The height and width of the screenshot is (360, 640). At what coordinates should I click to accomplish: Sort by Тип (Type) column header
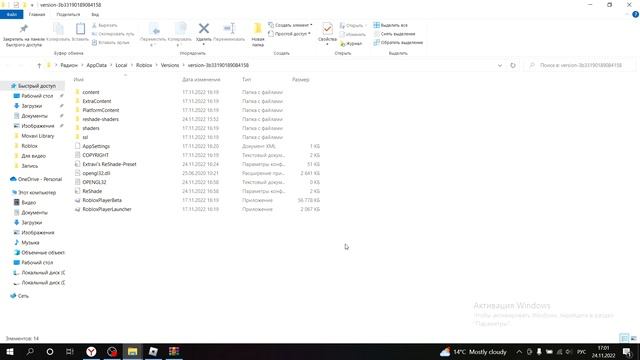[x=247, y=80]
